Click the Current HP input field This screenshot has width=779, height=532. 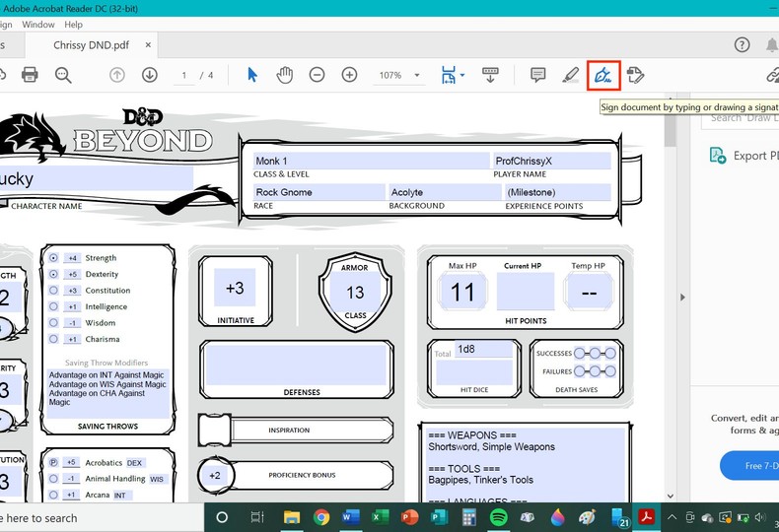[x=524, y=293]
